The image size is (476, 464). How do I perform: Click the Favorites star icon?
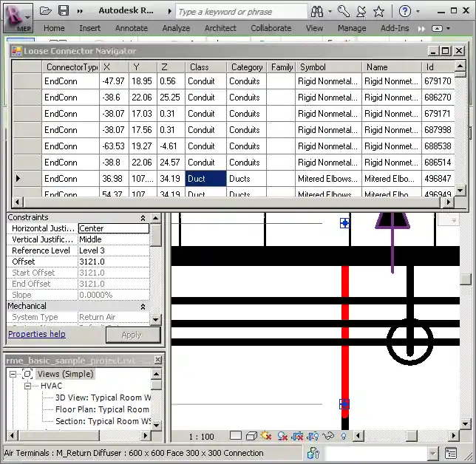(x=378, y=11)
